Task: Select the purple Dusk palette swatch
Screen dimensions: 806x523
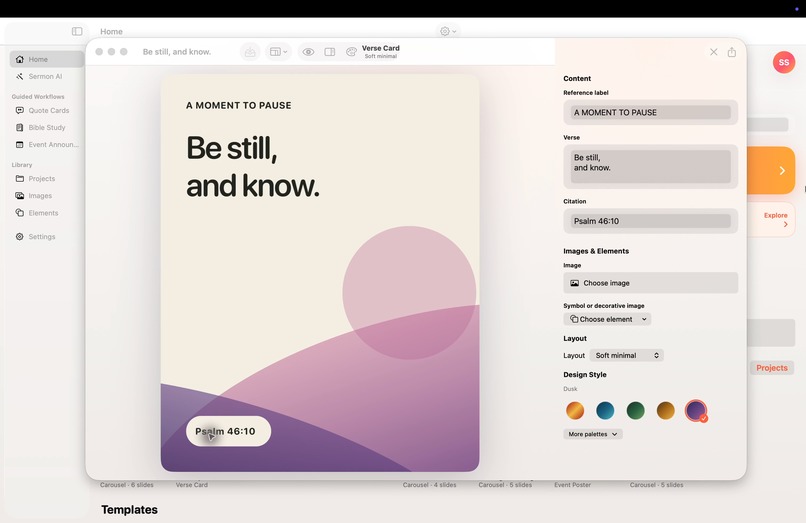Action: pyautogui.click(x=696, y=410)
